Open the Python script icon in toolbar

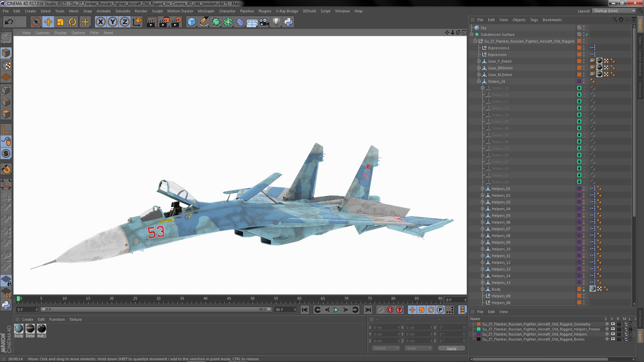click(288, 22)
